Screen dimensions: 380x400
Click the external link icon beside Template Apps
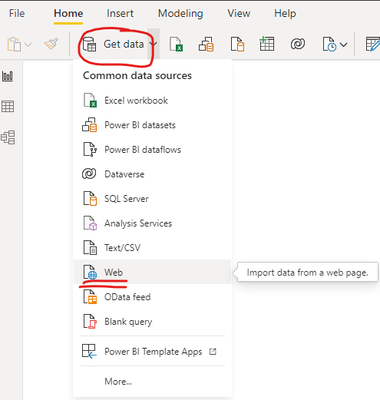tap(213, 352)
